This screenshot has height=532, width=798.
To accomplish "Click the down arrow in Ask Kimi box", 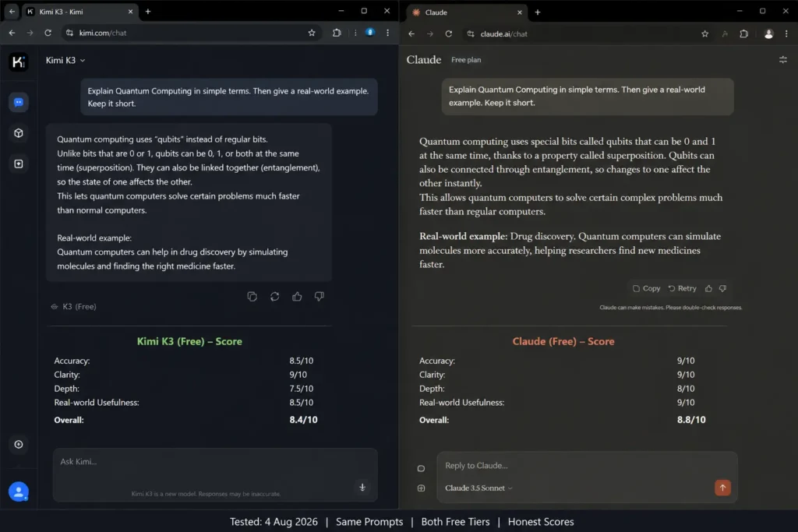I will click(362, 488).
